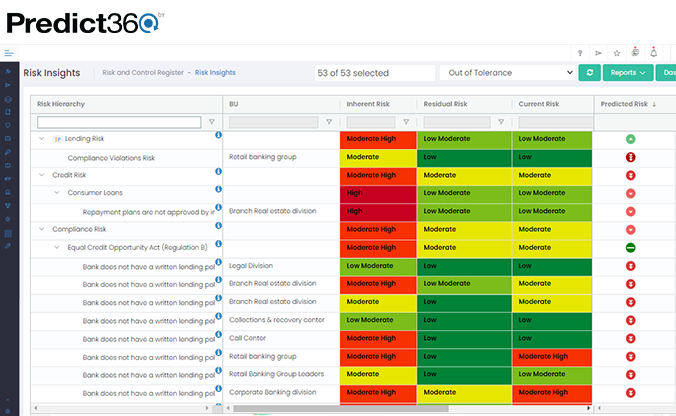
Task: Click the shield icon in left sidebar
Action: (x=8, y=125)
